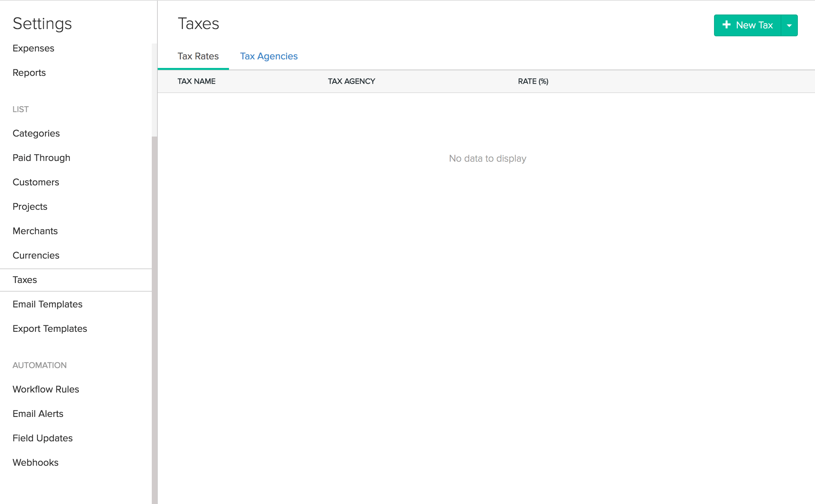Select Categories under the List section
The height and width of the screenshot is (504, 815).
click(36, 133)
